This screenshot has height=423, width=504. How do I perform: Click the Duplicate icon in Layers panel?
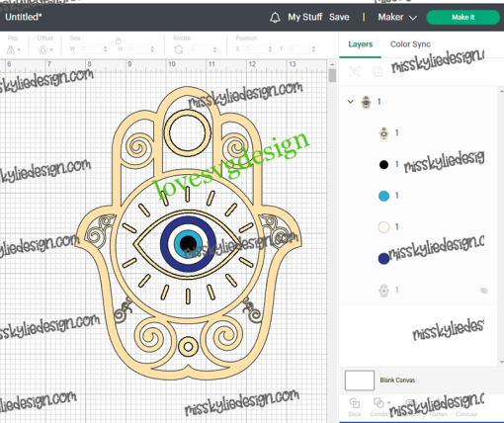coord(377,71)
